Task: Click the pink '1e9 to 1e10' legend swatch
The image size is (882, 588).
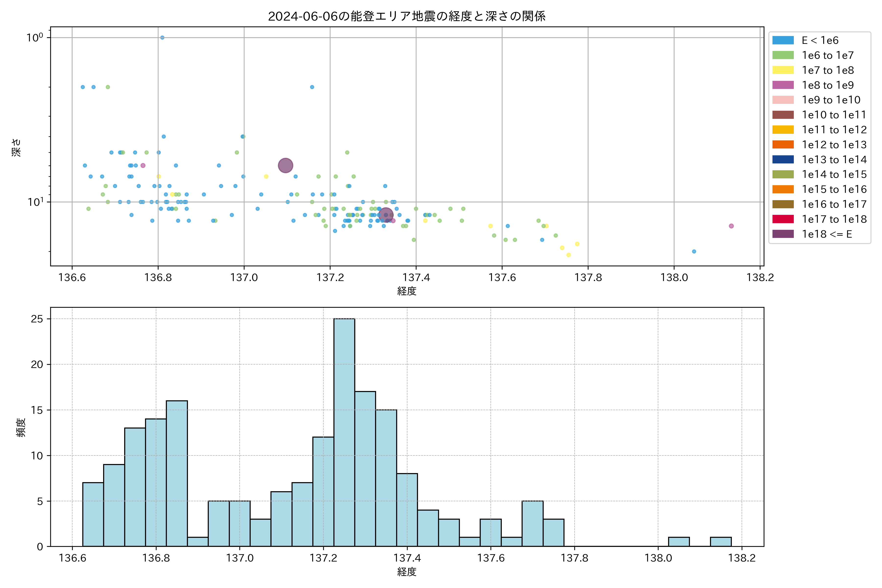Action: [x=783, y=100]
